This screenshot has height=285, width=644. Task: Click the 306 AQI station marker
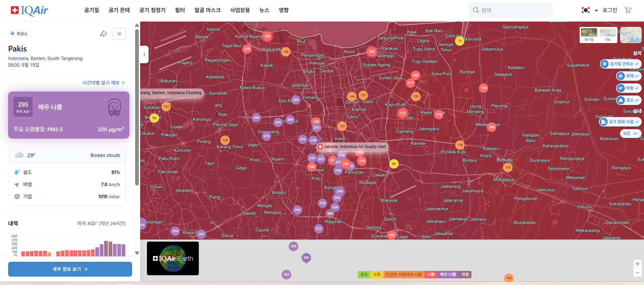(x=330, y=213)
